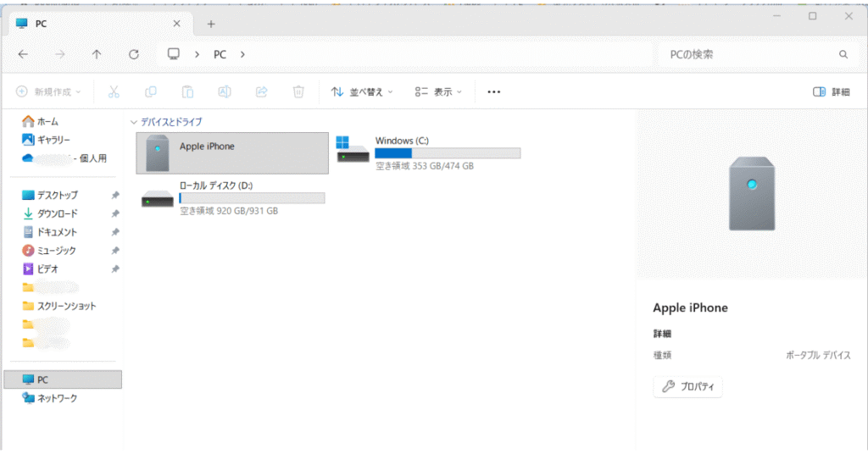
Task: Open the 新規作成 new item dropdown
Action: pos(49,91)
